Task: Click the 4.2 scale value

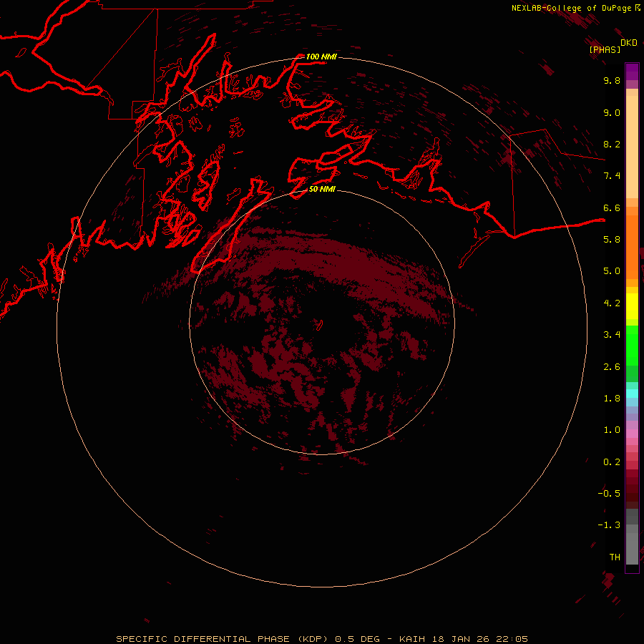Action: (612, 303)
